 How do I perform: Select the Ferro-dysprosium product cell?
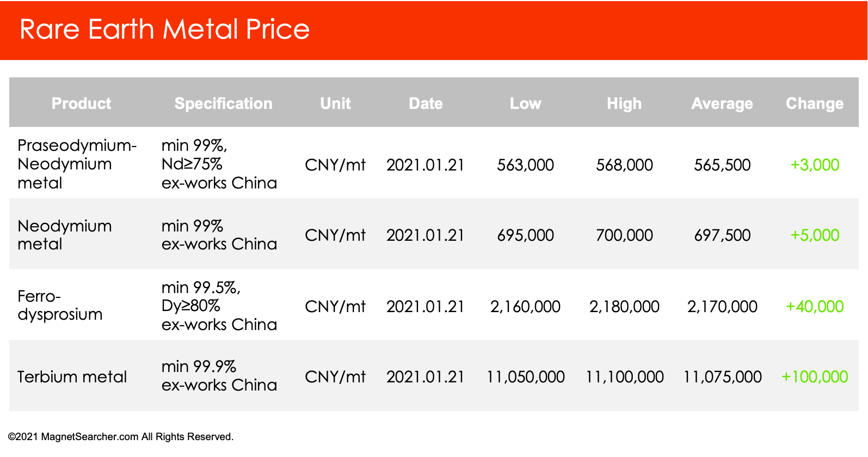point(60,305)
